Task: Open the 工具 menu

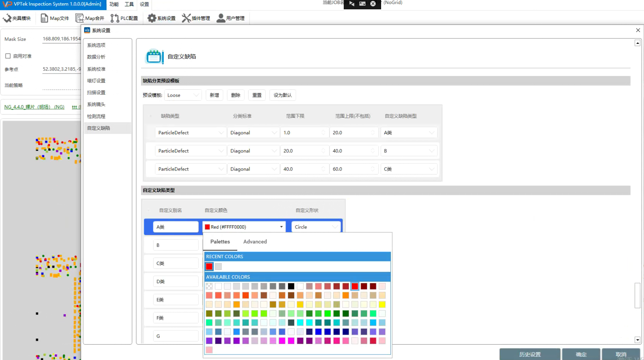Action: pyautogui.click(x=129, y=4)
